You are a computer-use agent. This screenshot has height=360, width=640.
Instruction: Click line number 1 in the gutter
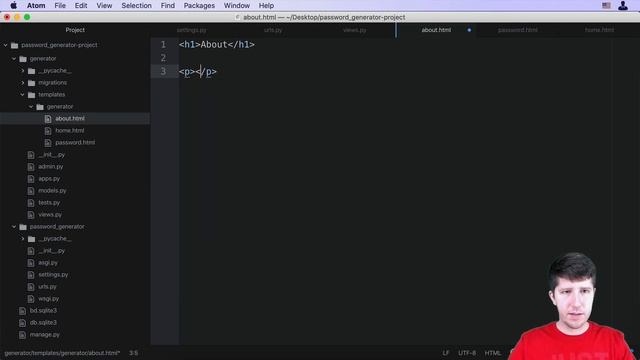(x=163, y=44)
